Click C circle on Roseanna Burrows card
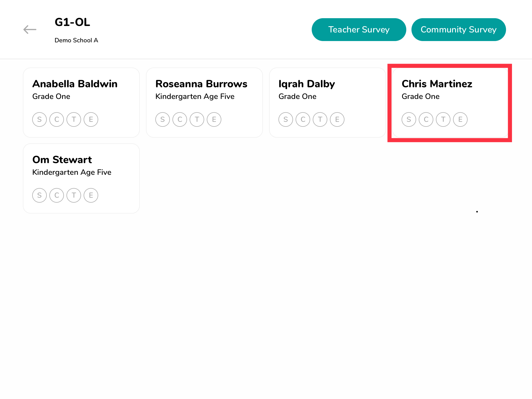532x399 pixels. tap(180, 119)
